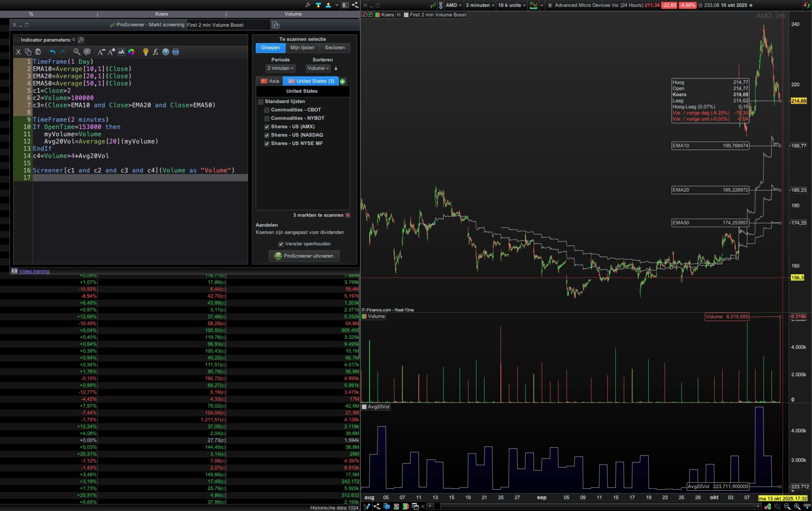Viewport: 812px width, 511px height.
Task: Open the rainbow syntax color picker icon
Action: [131, 52]
